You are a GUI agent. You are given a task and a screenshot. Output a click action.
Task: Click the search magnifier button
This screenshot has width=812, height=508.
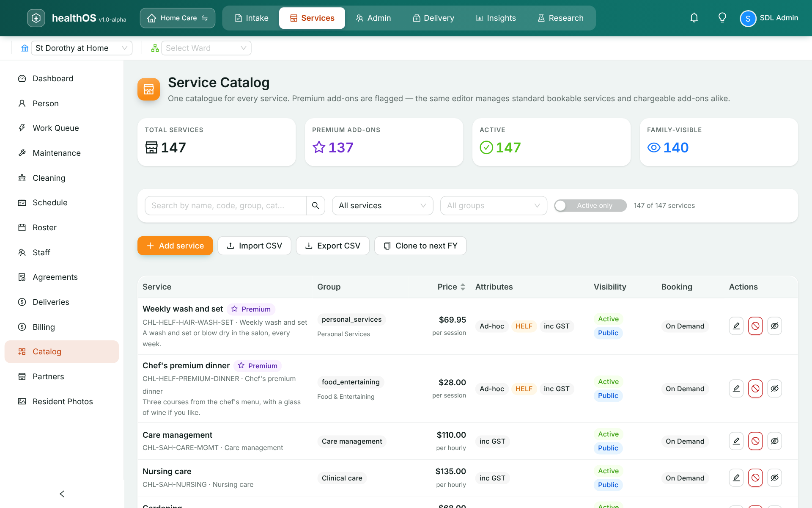point(315,205)
